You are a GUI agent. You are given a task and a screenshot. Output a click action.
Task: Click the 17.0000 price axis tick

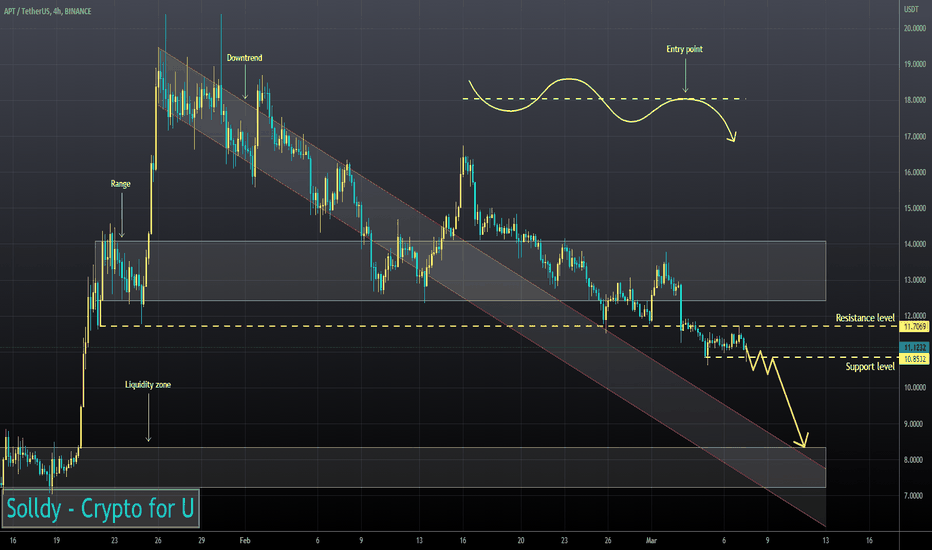coord(915,136)
